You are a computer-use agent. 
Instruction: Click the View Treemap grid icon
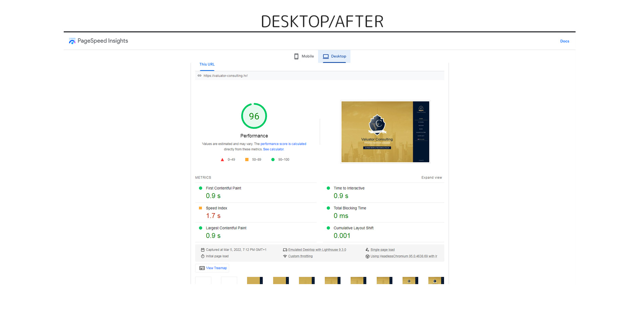(202, 268)
